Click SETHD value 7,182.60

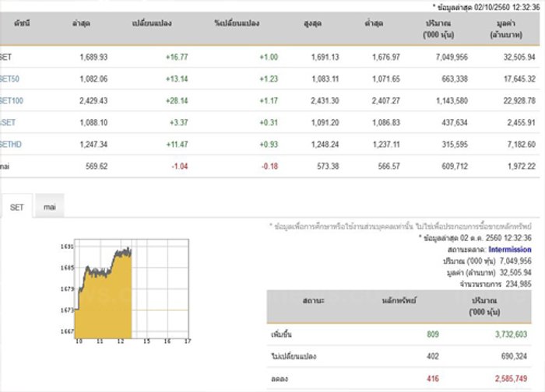[x=521, y=144]
